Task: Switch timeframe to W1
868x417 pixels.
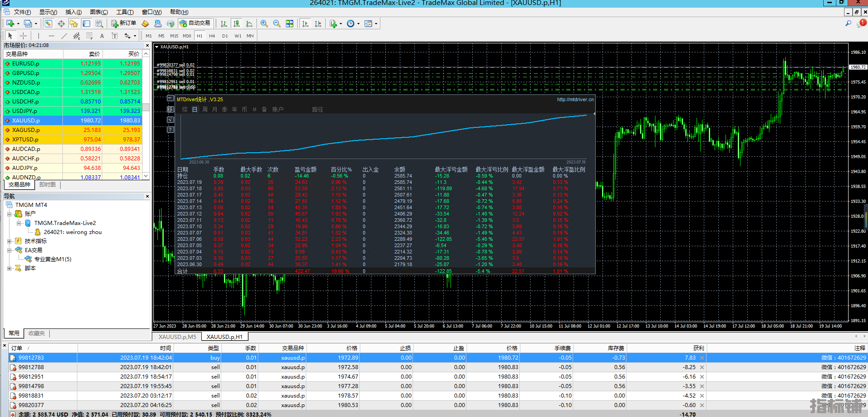Action: [238, 36]
